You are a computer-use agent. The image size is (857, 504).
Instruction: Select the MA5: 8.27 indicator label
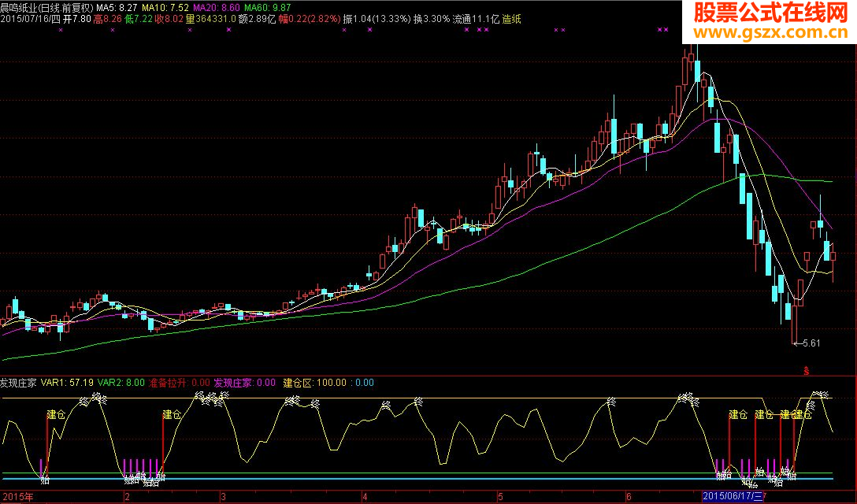click(x=117, y=8)
